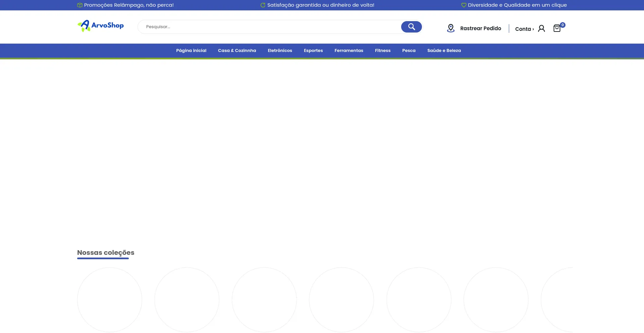The height and width of the screenshot is (333, 644).
Task: Open Saúde e Beleza category
Action: pos(444,51)
